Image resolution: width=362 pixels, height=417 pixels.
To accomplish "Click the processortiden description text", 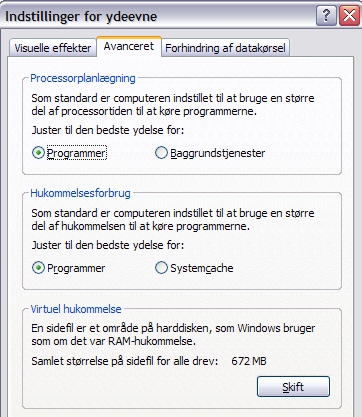I will pos(173,105).
